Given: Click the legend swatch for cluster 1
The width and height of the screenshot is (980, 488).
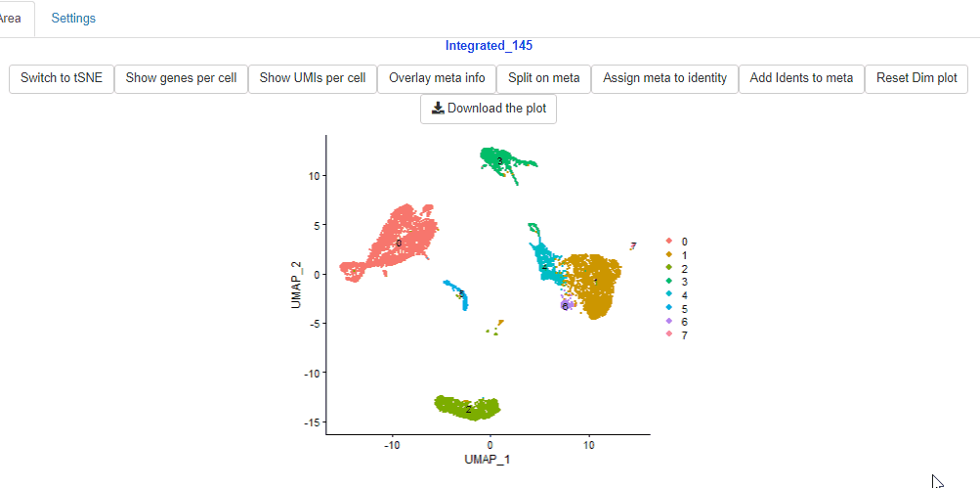Looking at the screenshot, I should coord(668,254).
